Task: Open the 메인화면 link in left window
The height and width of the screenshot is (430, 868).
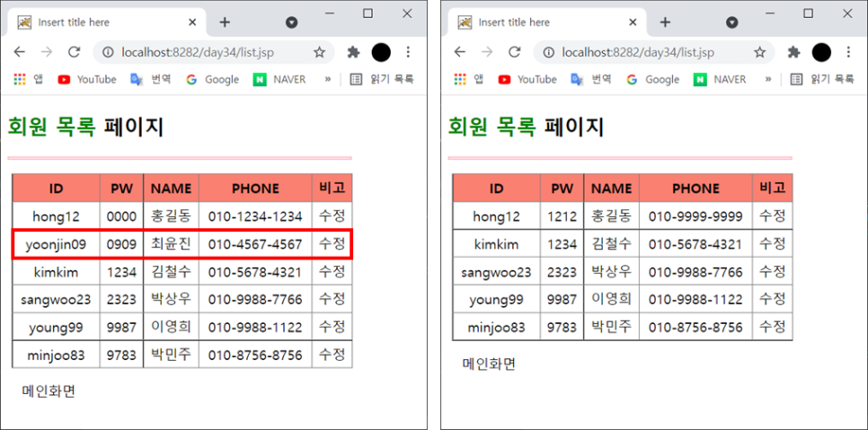Action: 49,391
